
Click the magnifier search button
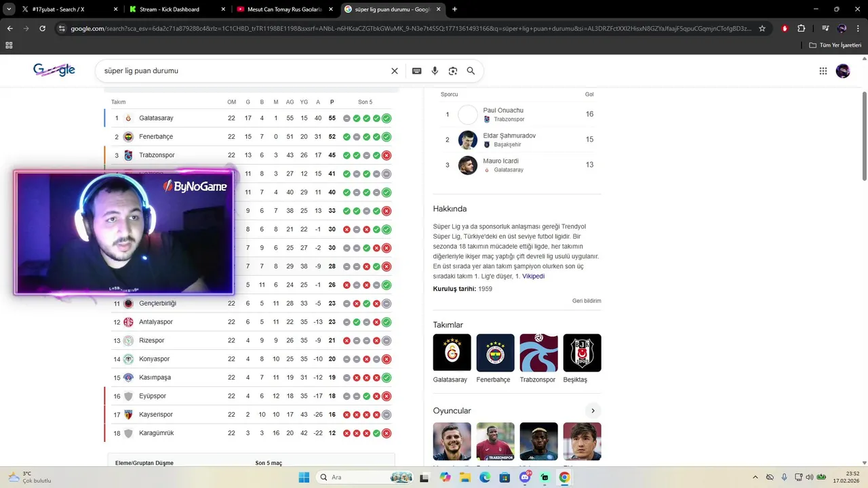coord(471,70)
